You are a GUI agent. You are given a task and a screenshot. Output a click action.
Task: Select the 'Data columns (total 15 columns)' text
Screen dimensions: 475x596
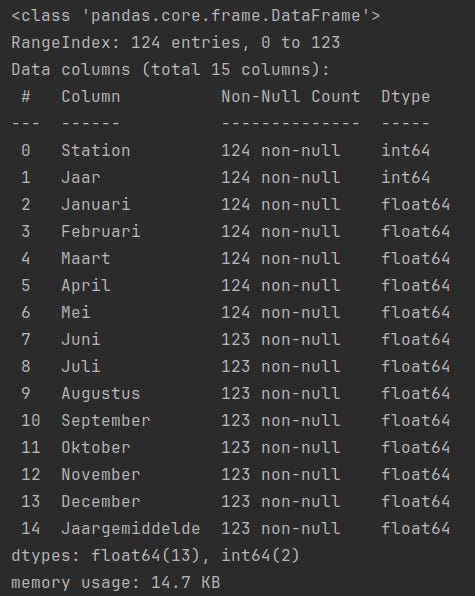(x=170, y=70)
